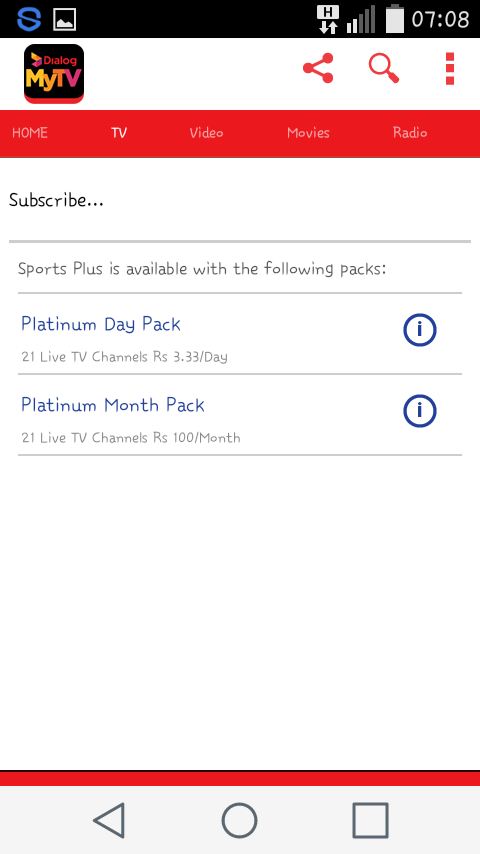
Task: Open the Movies tab
Action: (308, 133)
